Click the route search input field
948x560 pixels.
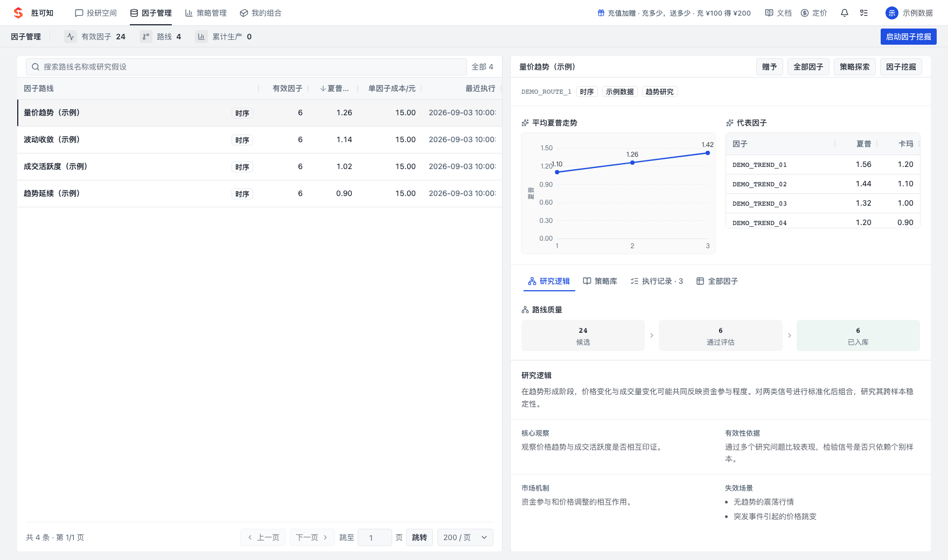pyautogui.click(x=246, y=67)
